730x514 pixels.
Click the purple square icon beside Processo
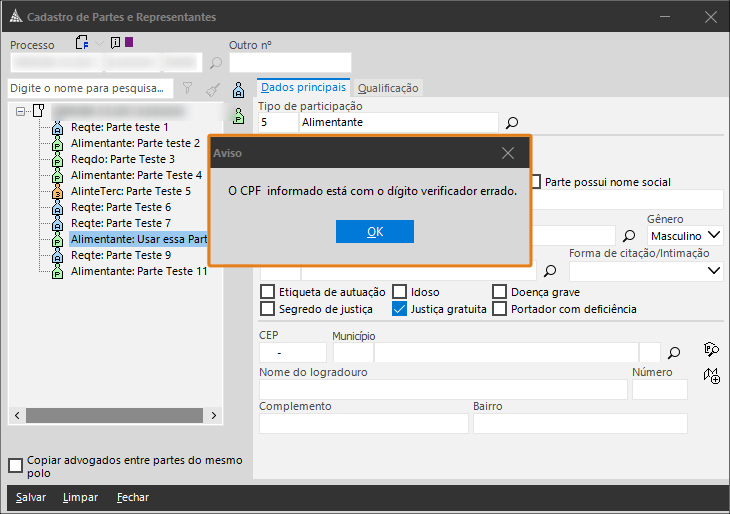pos(129,43)
